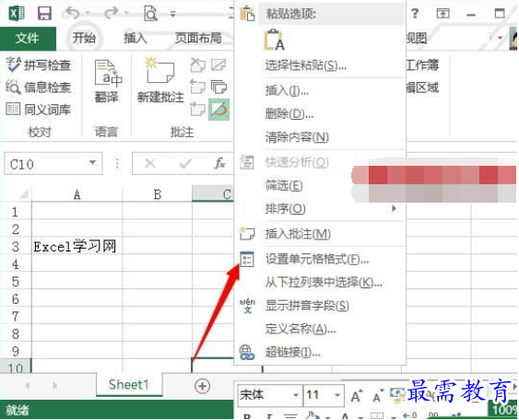Choose 插入(I) in context menu

click(287, 90)
